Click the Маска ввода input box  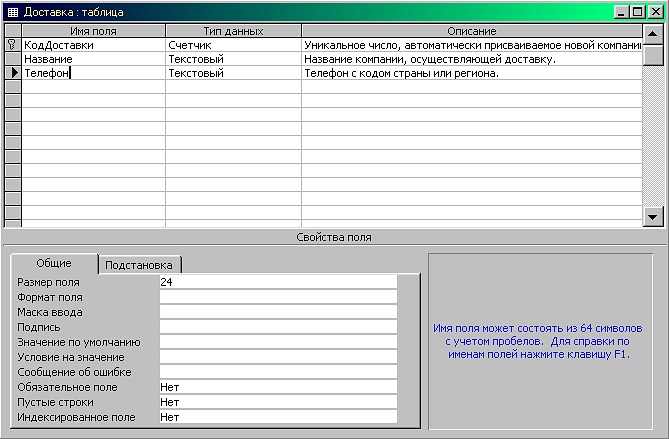click(278, 312)
